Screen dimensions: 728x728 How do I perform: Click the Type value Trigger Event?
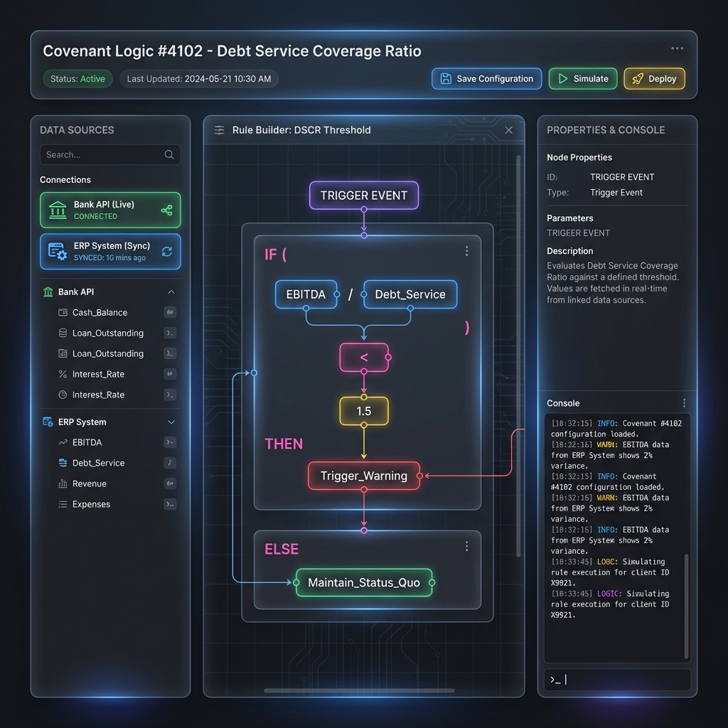click(x=616, y=193)
